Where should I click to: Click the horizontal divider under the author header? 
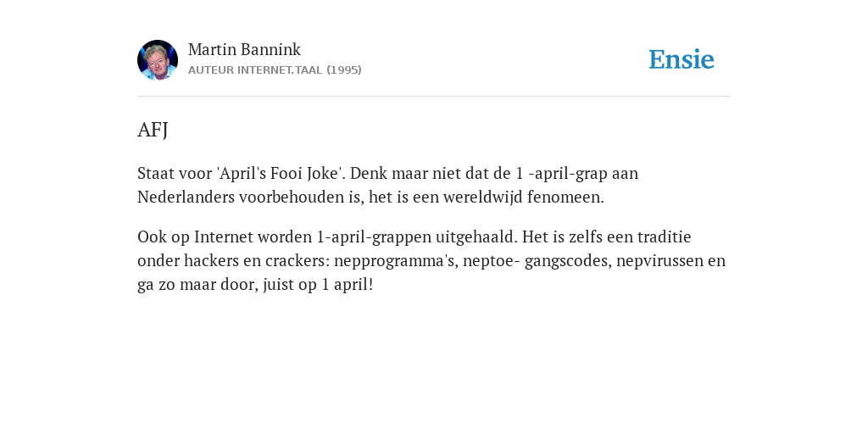(434, 97)
